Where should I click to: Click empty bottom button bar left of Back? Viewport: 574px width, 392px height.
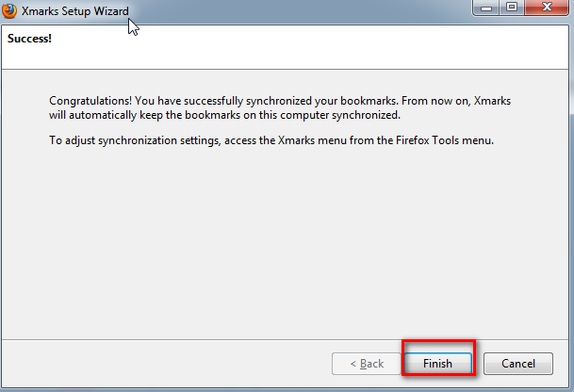[x=165, y=364]
